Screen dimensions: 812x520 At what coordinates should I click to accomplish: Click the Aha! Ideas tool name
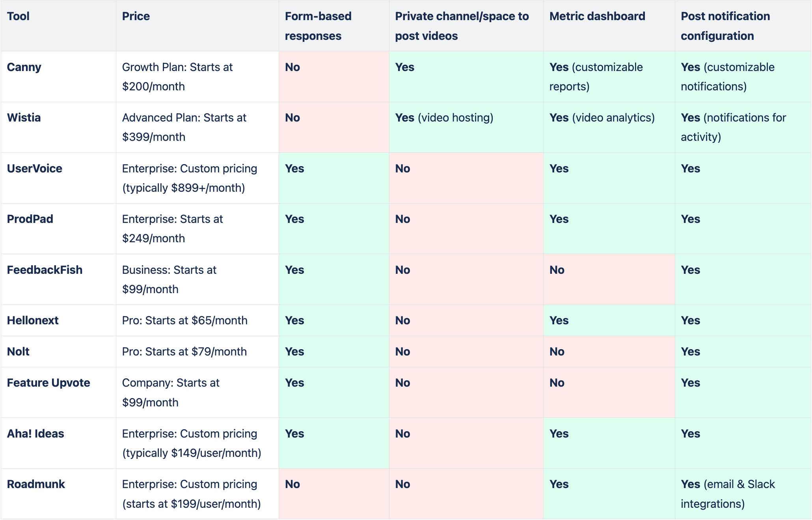(x=35, y=434)
